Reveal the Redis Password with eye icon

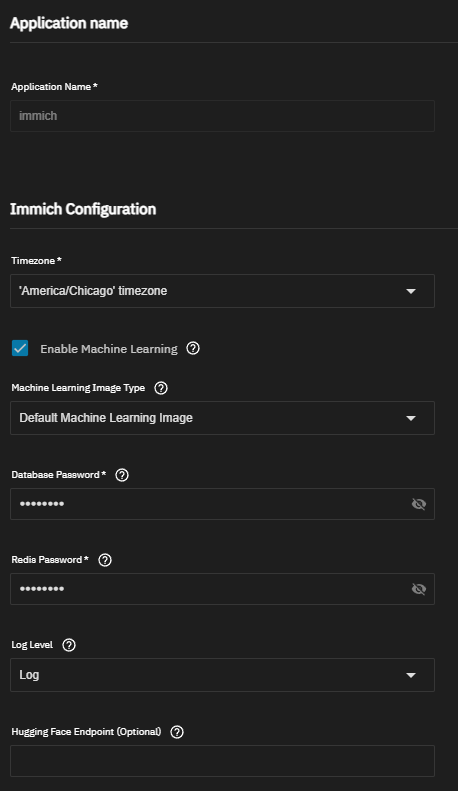pos(419,589)
